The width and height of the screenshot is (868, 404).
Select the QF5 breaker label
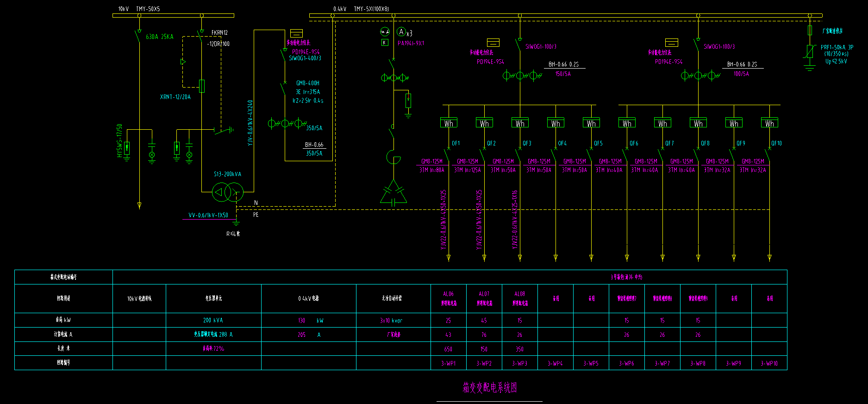click(x=598, y=144)
